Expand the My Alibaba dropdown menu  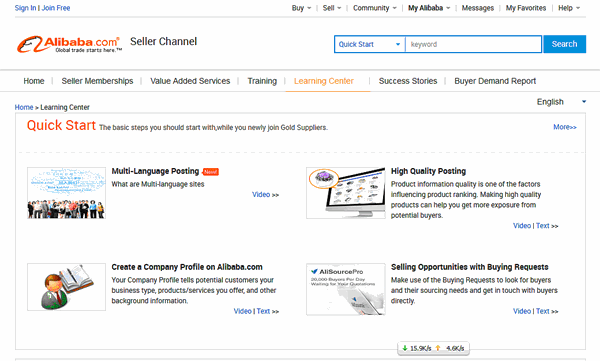[429, 8]
